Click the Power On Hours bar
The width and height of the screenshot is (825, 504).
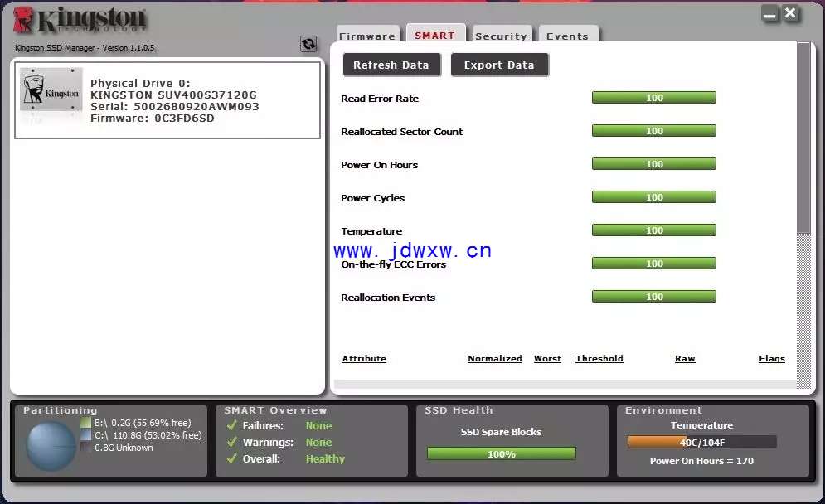pyautogui.click(x=654, y=164)
